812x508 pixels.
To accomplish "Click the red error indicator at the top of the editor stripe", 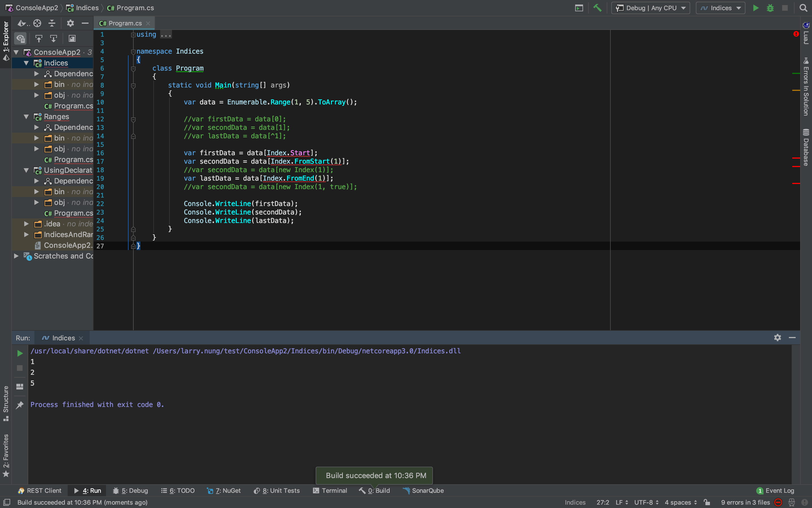I will coord(796,34).
